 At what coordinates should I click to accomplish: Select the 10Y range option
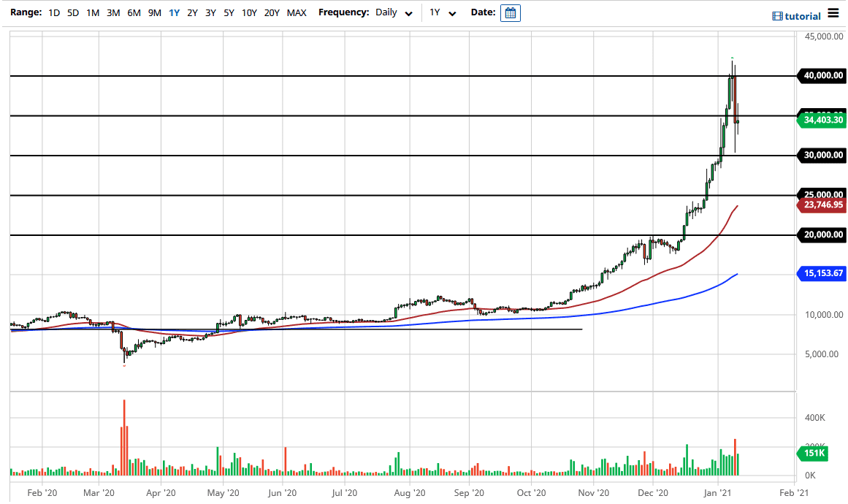click(248, 12)
